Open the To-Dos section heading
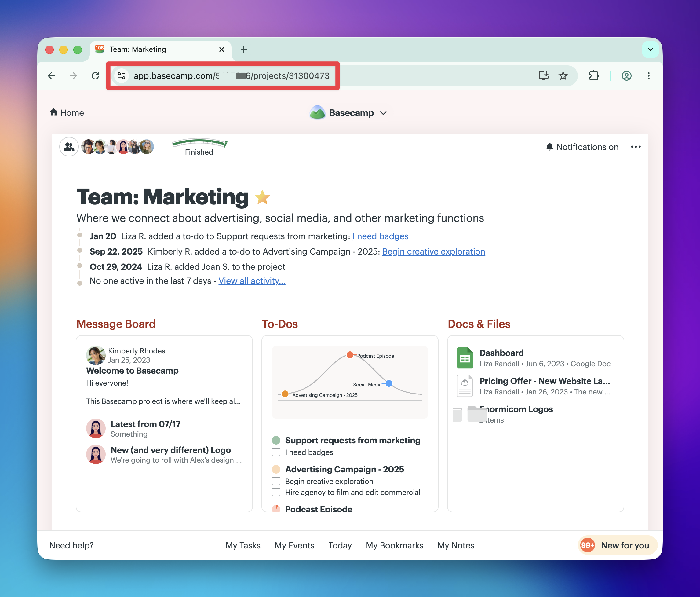This screenshot has height=597, width=700. pos(280,324)
